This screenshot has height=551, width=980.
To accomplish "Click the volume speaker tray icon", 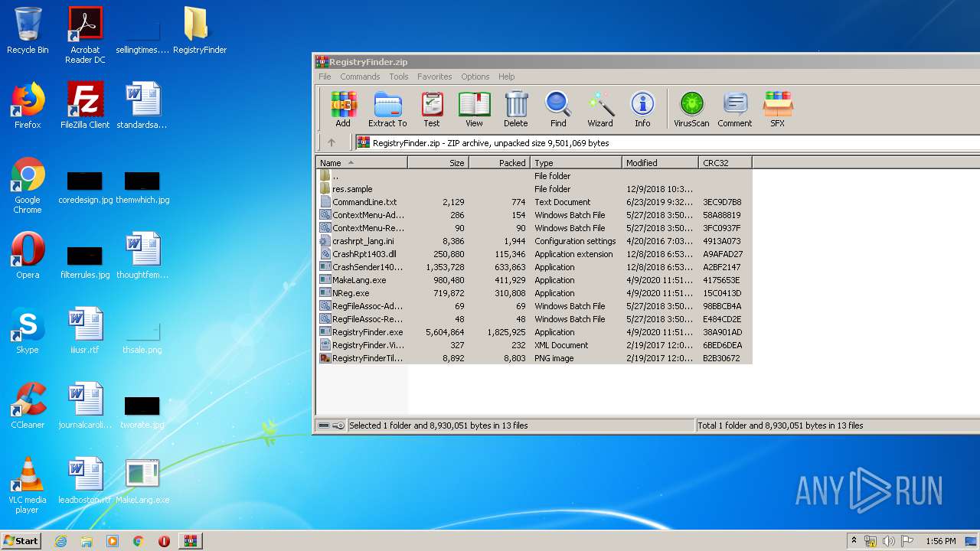I will 888,541.
